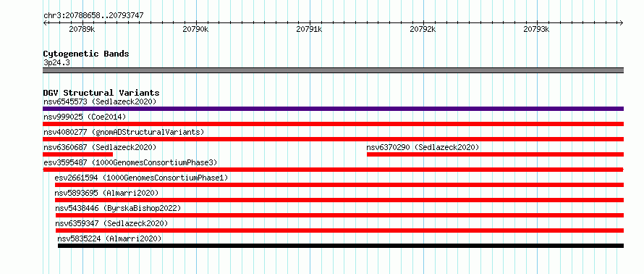Select the Cytogenetic Bands track title
644x274 pixels.
tap(86, 54)
